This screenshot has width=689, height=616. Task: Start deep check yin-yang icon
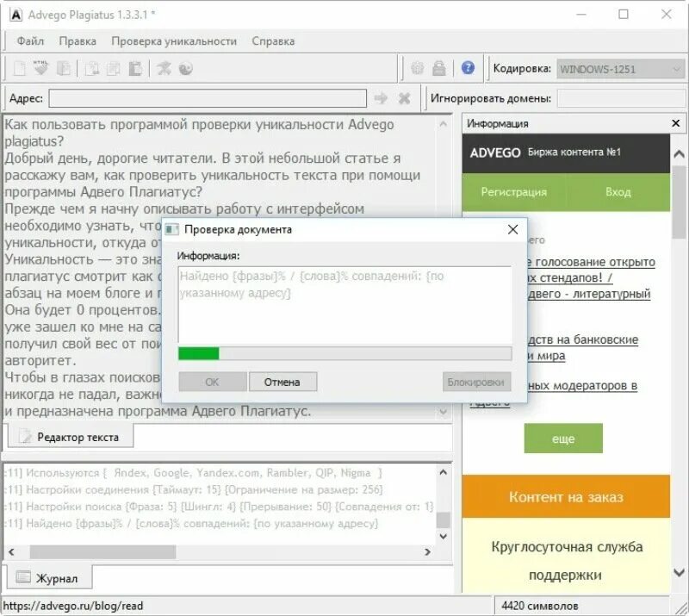click(x=186, y=68)
